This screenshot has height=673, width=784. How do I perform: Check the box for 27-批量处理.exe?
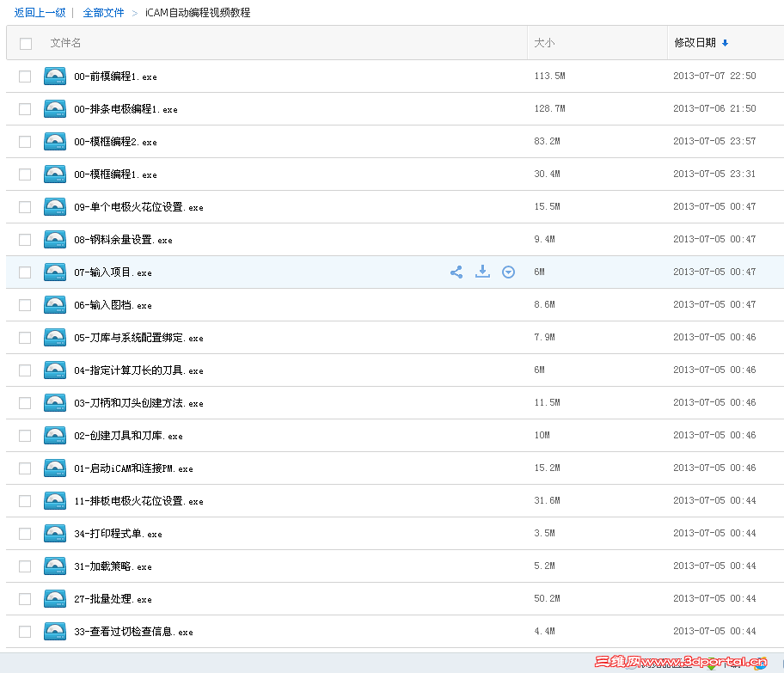pos(25,599)
